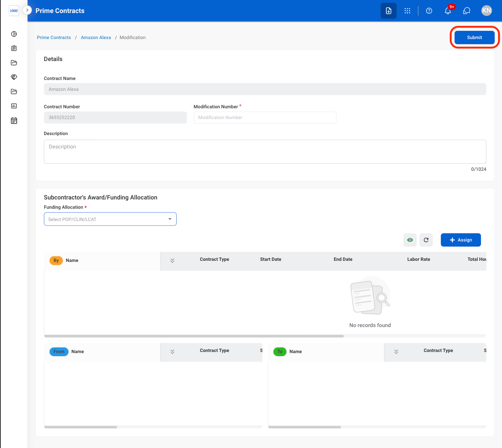Viewport: 502px width, 448px height.
Task: Open the handshake icon in the sidebar
Action: click(x=14, y=77)
